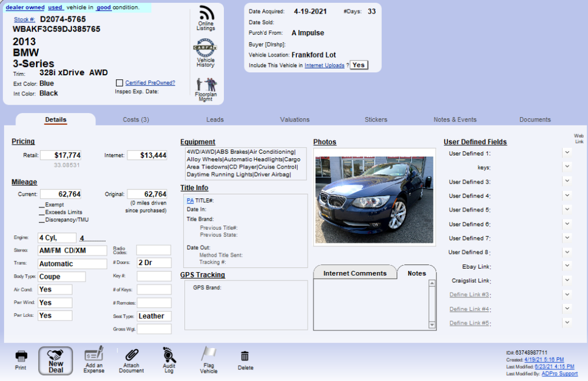The image size is (588, 381).
Task: Click the dealer owned link
Action: (x=25, y=7)
